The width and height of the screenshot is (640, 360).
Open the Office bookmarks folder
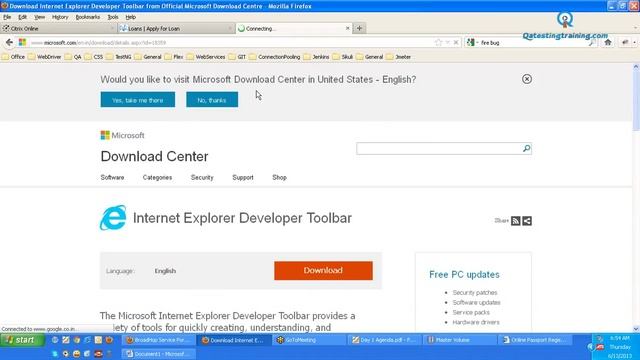[13, 57]
